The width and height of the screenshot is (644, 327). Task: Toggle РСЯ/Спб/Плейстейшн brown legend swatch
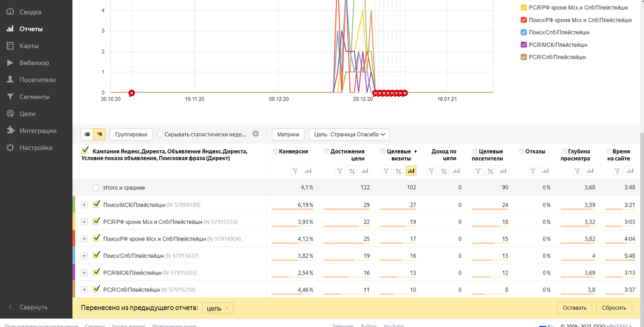[x=524, y=56]
